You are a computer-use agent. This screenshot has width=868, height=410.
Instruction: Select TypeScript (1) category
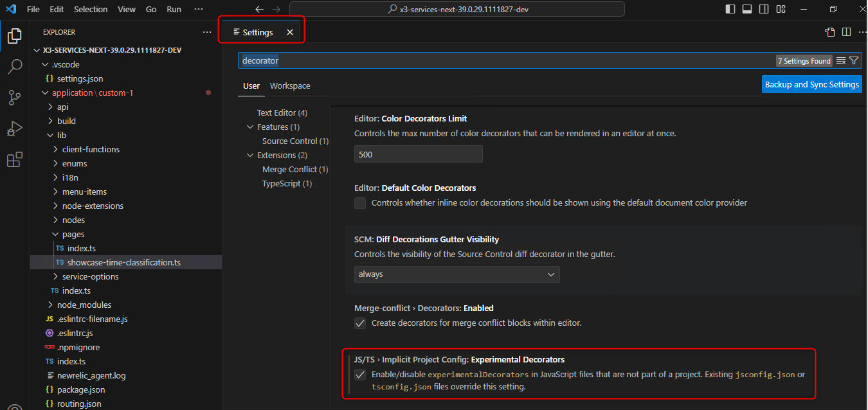click(287, 184)
